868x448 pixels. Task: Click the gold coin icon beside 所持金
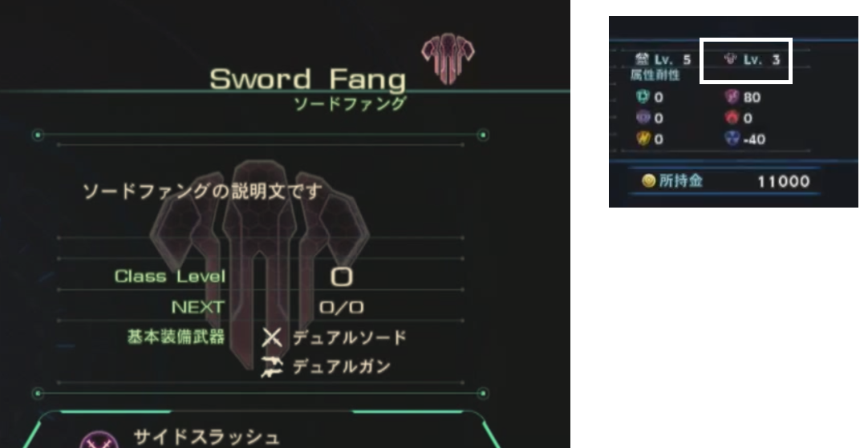[649, 180]
